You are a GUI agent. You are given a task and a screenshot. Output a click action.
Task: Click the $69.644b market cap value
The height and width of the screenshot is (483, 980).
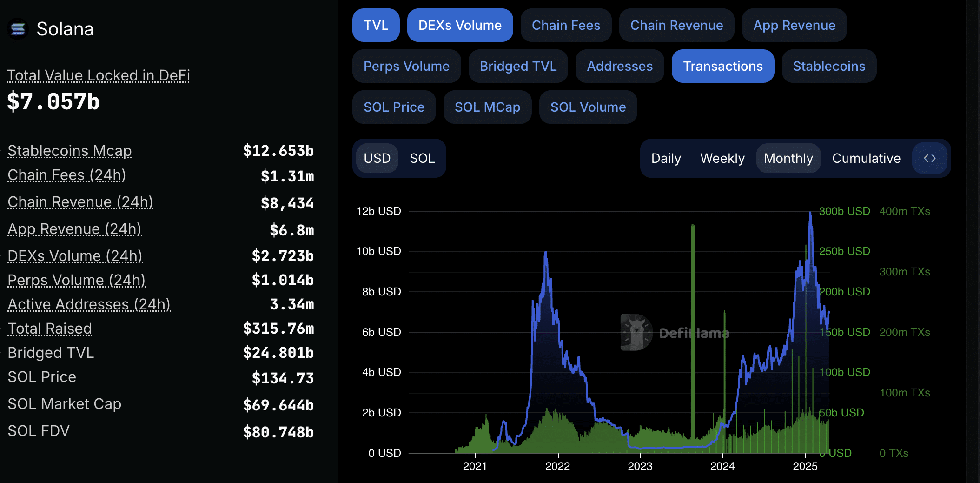278,405
